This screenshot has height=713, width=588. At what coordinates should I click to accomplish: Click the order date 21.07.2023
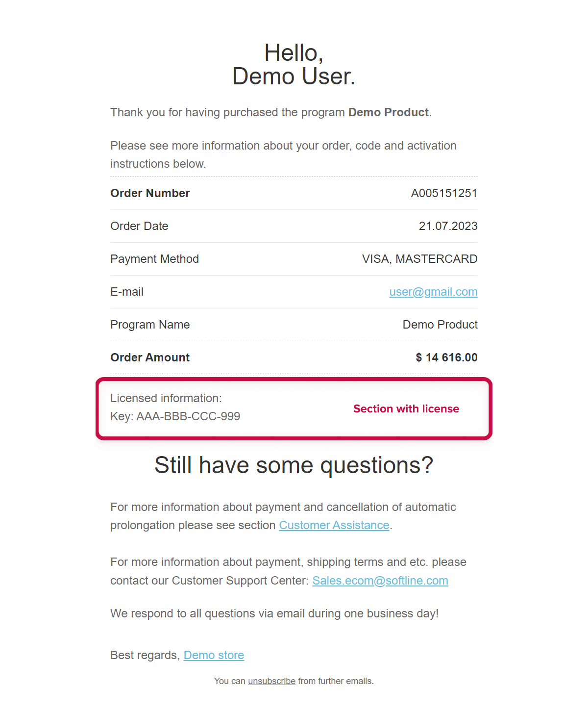point(448,226)
